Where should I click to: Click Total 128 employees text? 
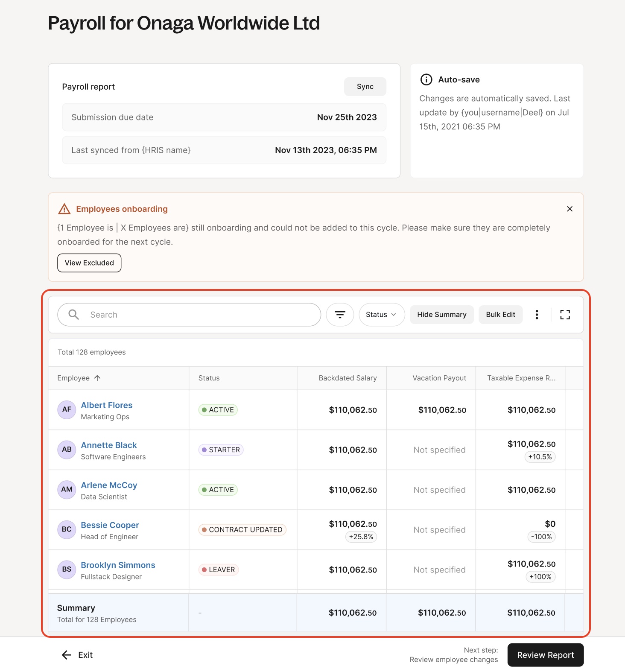pyautogui.click(x=92, y=352)
